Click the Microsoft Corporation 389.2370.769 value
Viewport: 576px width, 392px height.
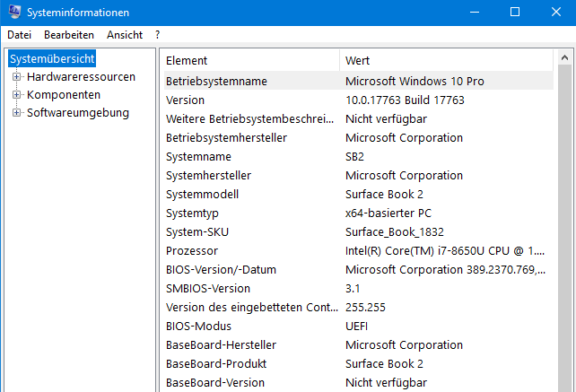(x=445, y=270)
